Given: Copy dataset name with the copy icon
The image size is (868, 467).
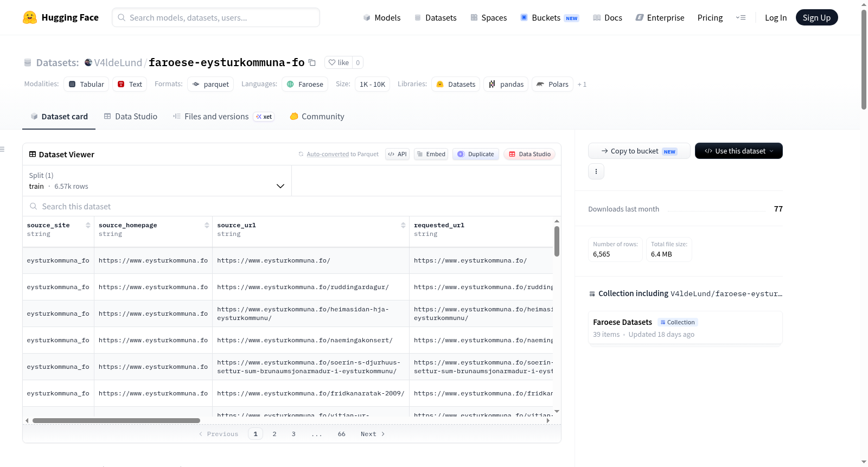Looking at the screenshot, I should (312, 62).
